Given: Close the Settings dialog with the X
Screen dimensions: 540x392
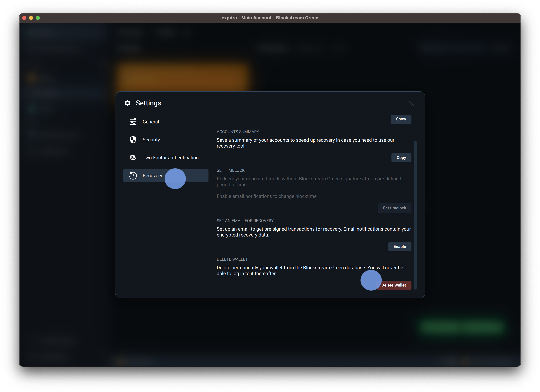Looking at the screenshot, I should click(x=411, y=103).
